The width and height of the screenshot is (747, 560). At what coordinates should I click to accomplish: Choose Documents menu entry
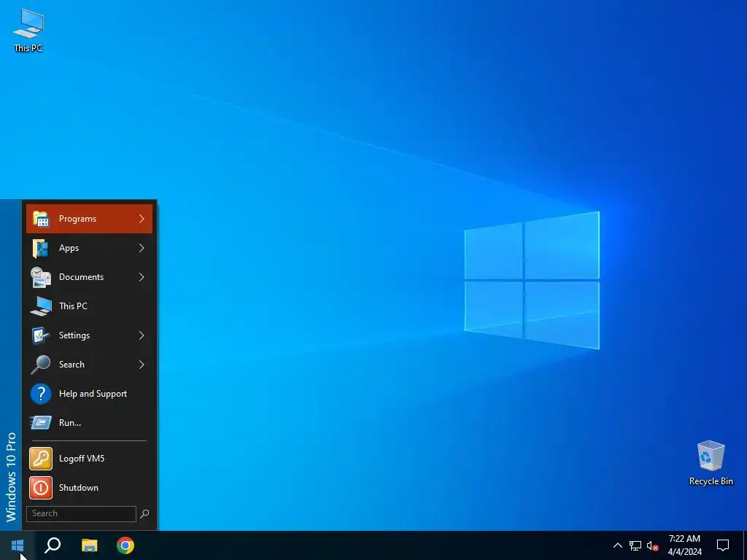click(89, 277)
